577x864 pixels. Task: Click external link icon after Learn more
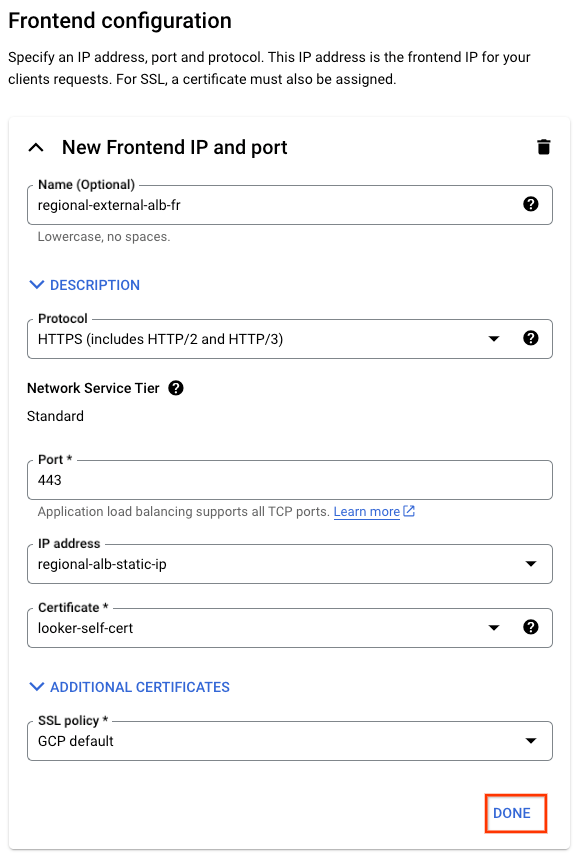[x=409, y=511]
